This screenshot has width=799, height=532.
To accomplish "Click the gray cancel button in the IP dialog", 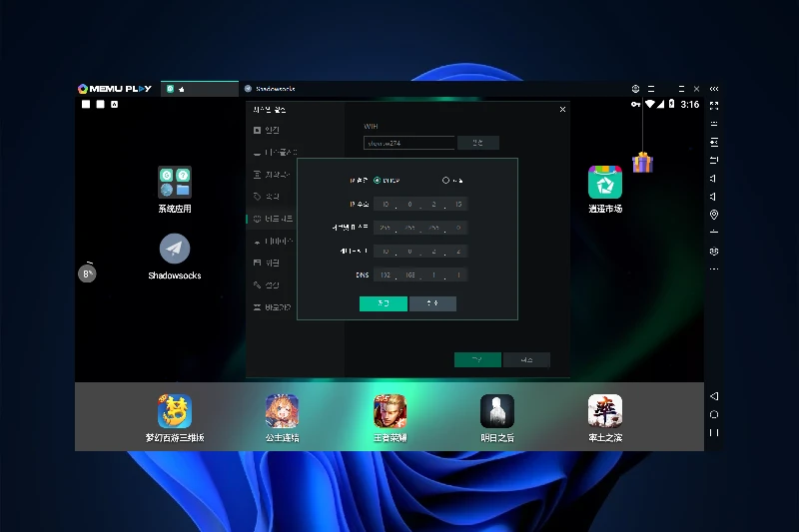I will click(x=432, y=303).
